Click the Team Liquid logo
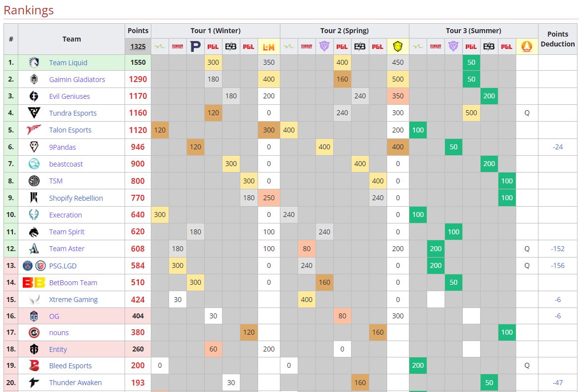Viewport: 579px width, 392px height. coord(34,63)
